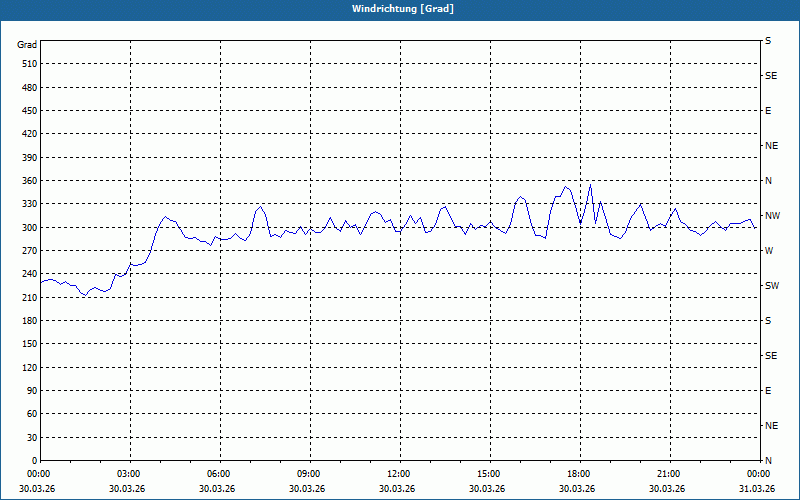Click the 03:00 time axis label

pos(129,474)
